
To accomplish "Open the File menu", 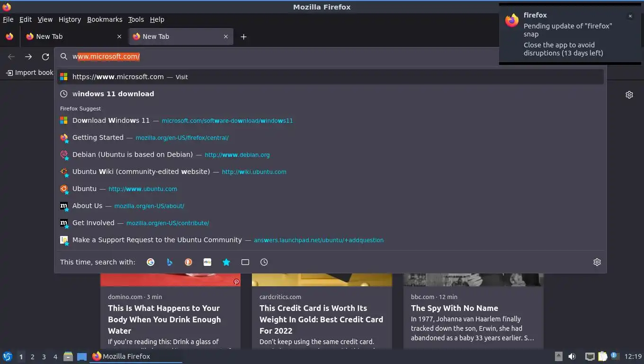I will click(8, 19).
